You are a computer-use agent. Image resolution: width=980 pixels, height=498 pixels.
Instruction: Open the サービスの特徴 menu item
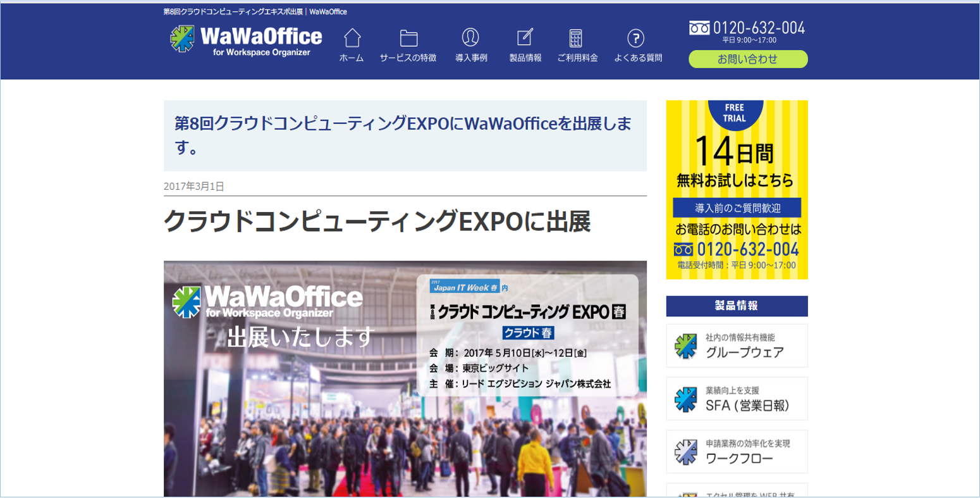coord(408,58)
